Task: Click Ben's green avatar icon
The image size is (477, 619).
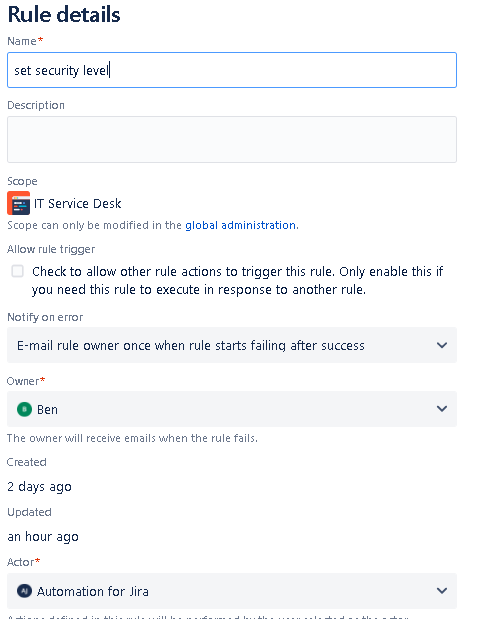Action: [24, 409]
